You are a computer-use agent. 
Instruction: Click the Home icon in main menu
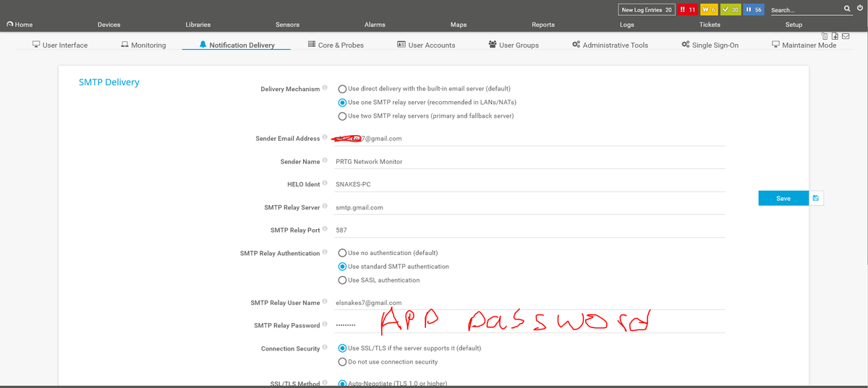point(9,25)
